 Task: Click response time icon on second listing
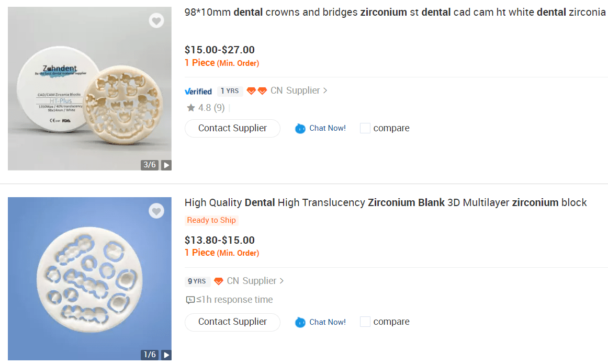coord(190,300)
